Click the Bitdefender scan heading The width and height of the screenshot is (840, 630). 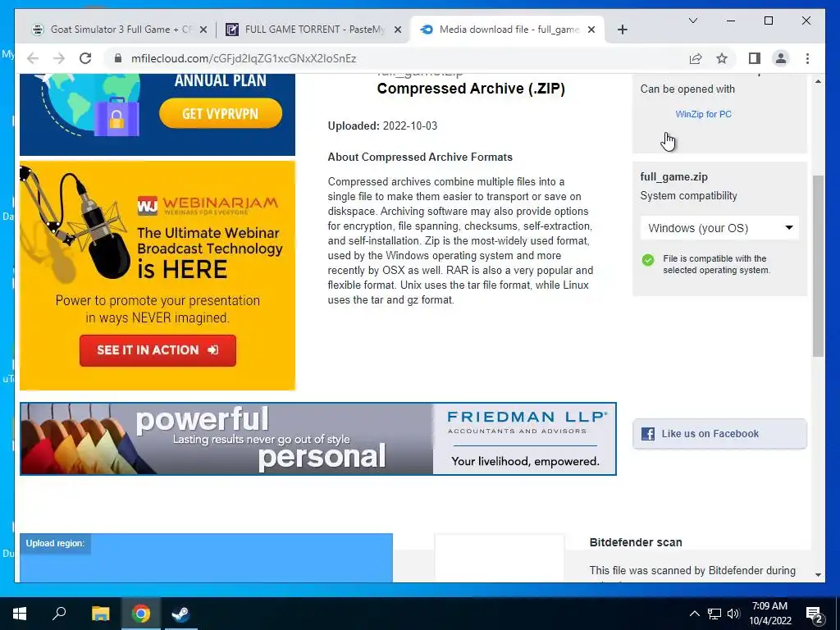(636, 542)
